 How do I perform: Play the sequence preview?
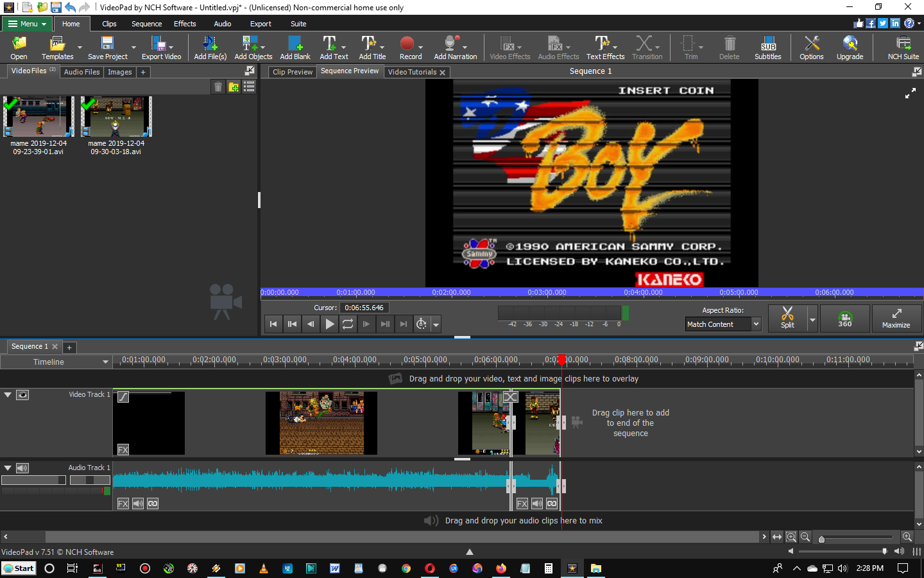click(329, 324)
